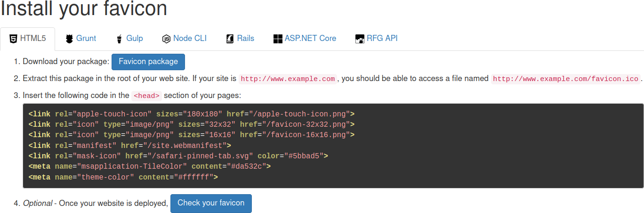This screenshot has height=213, width=644.
Task: Switch to the Grunt tab
Action: coord(86,39)
